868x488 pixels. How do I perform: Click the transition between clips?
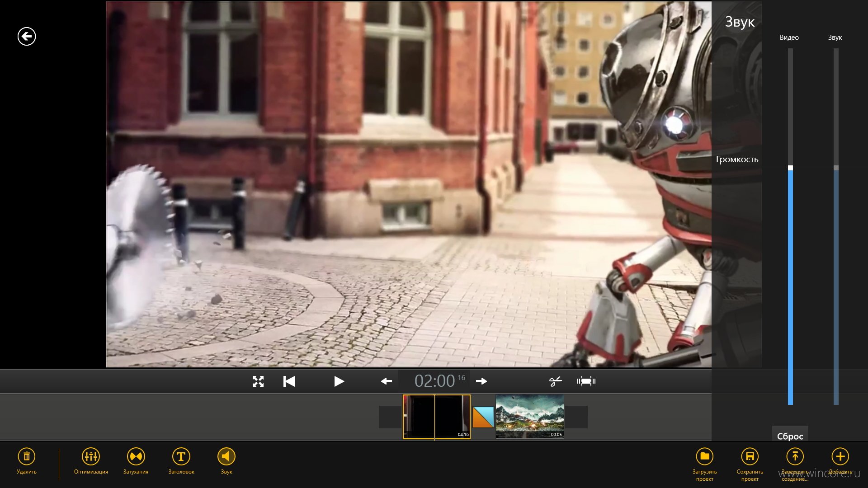[x=483, y=417]
